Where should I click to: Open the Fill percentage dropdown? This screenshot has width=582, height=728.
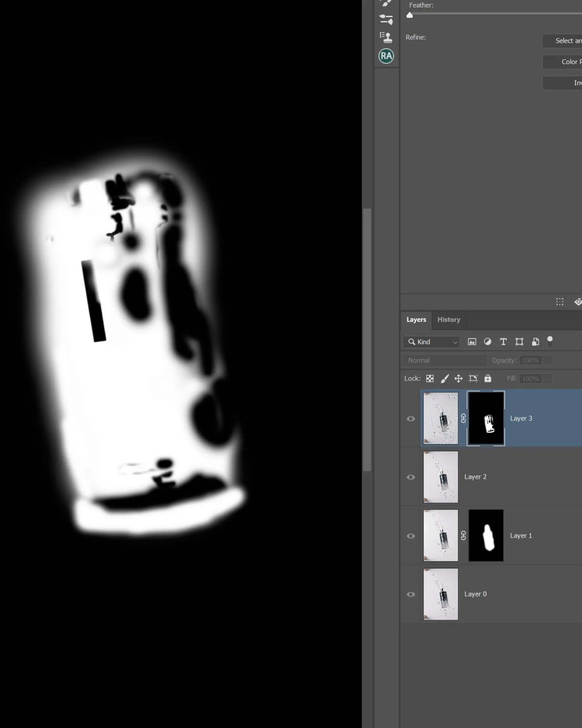tap(547, 378)
